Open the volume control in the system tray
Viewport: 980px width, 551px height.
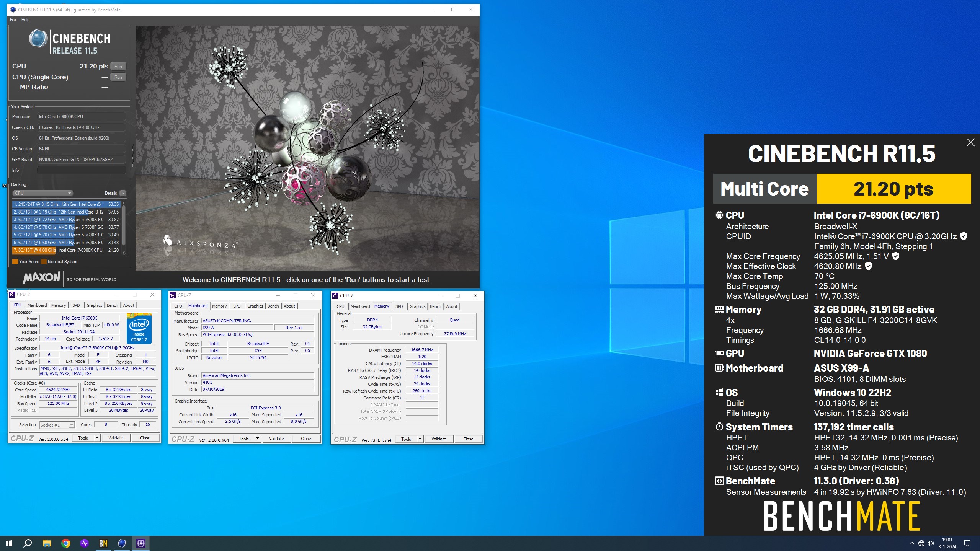click(931, 543)
